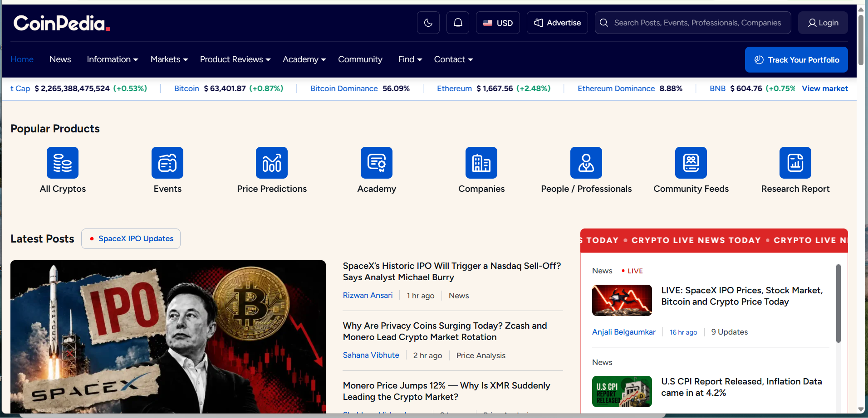Click the View market link
Screen dimensions: 868x418
click(x=824, y=88)
